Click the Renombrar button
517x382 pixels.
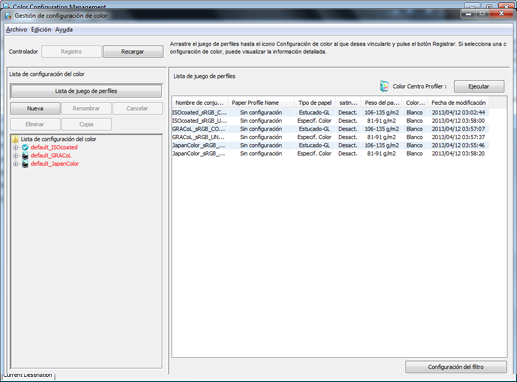86,108
